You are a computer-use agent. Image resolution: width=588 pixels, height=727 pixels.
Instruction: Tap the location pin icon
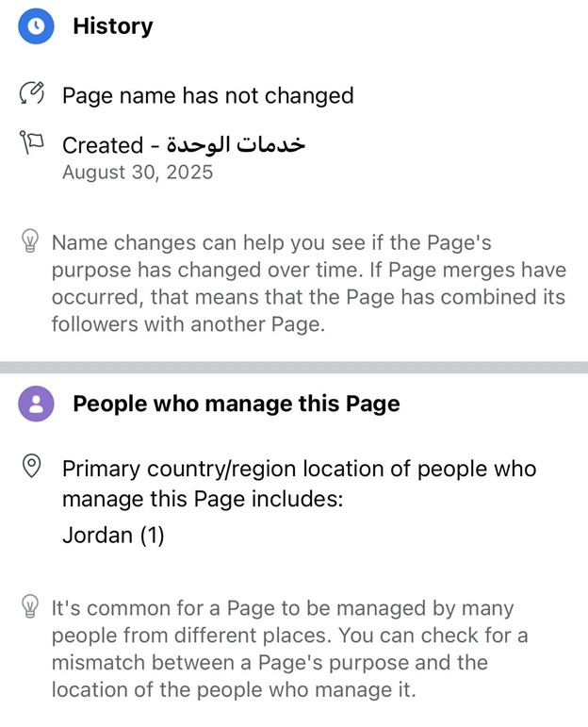tap(32, 467)
